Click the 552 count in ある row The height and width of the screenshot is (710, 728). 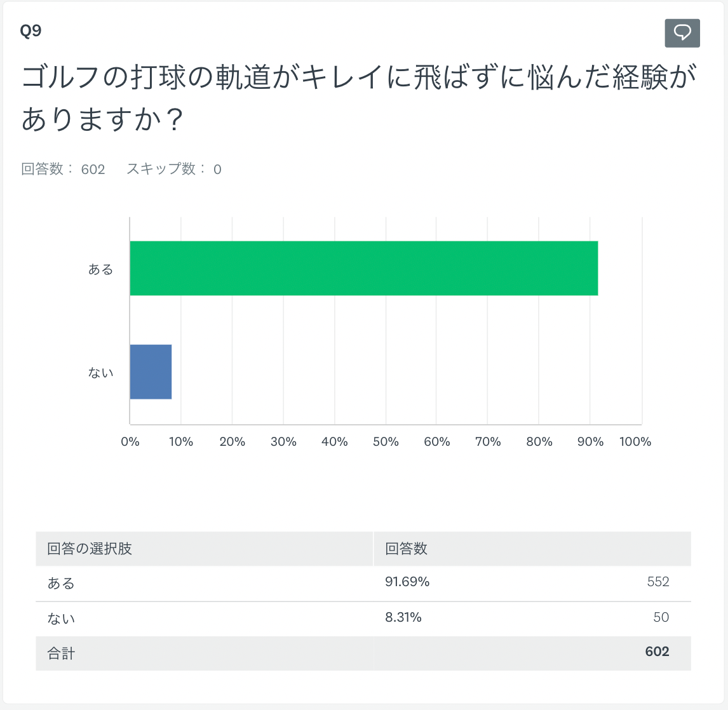pyautogui.click(x=658, y=582)
